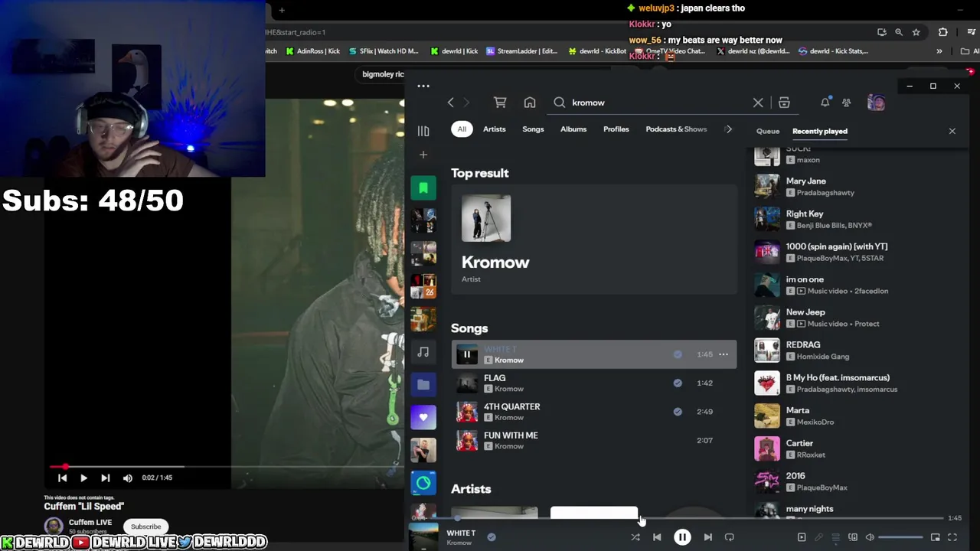Filter results by Albums
980x551 pixels.
(x=573, y=129)
